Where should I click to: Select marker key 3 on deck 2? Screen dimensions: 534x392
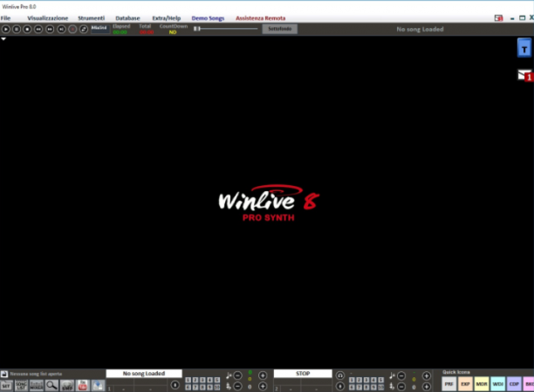pyautogui.click(x=366, y=380)
